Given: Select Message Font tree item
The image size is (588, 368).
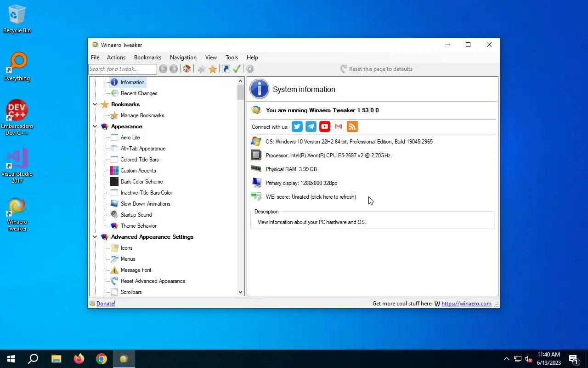Looking at the screenshot, I should pos(136,270).
